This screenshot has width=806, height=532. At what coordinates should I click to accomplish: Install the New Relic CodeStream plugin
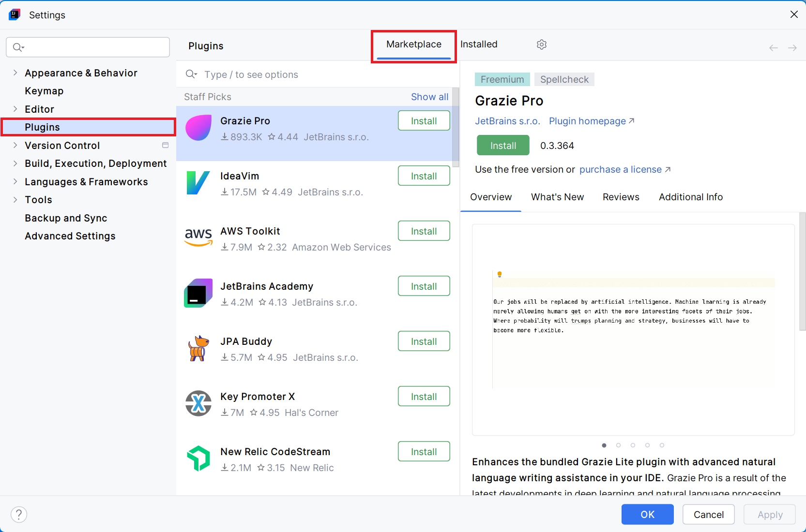[x=424, y=452]
